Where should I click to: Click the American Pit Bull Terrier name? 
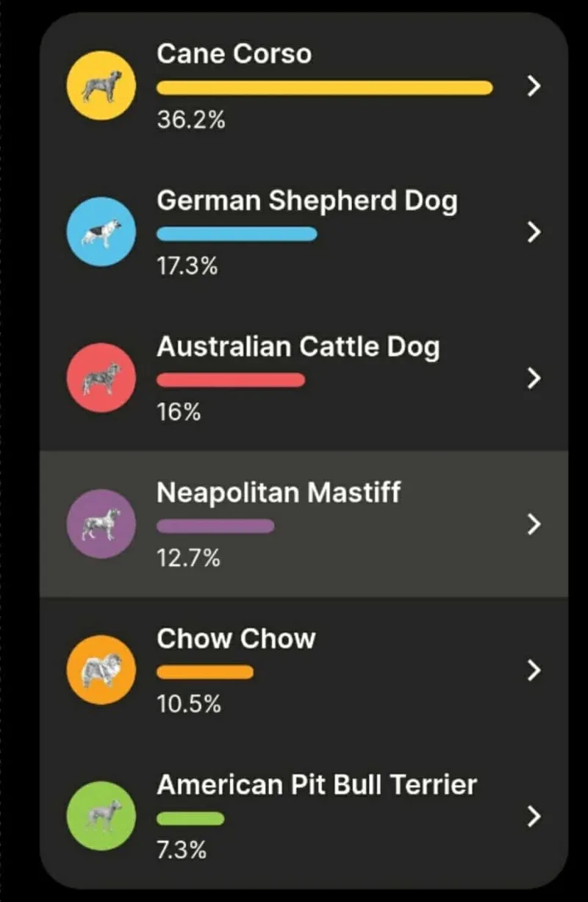tap(317, 785)
